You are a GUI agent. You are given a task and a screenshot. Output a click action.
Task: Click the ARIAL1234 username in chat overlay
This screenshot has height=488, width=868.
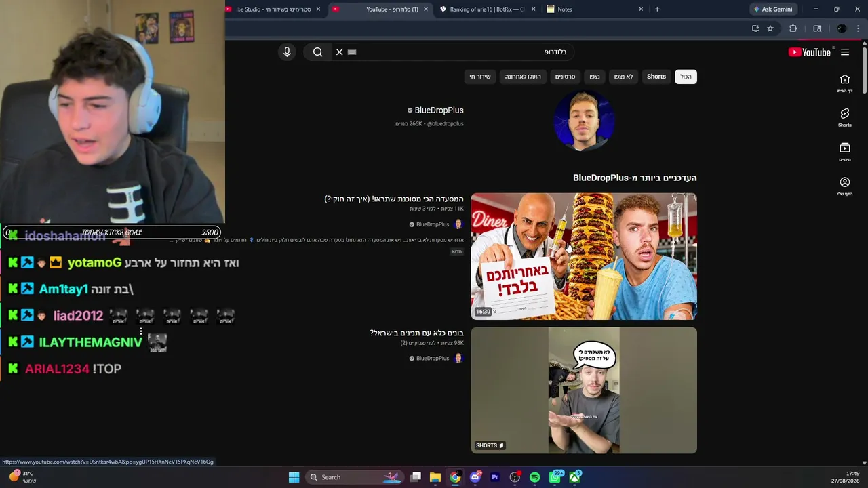point(57,369)
